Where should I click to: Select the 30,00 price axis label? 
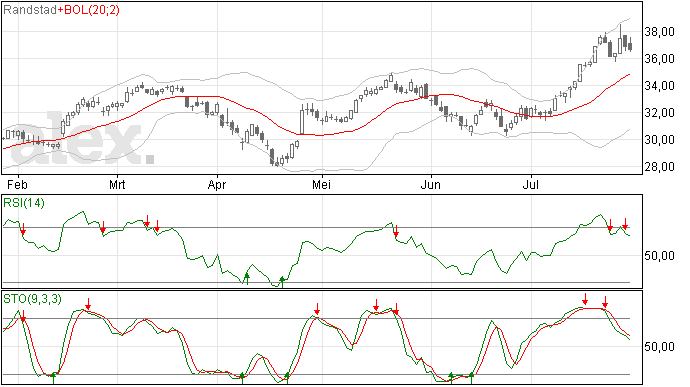(659, 140)
